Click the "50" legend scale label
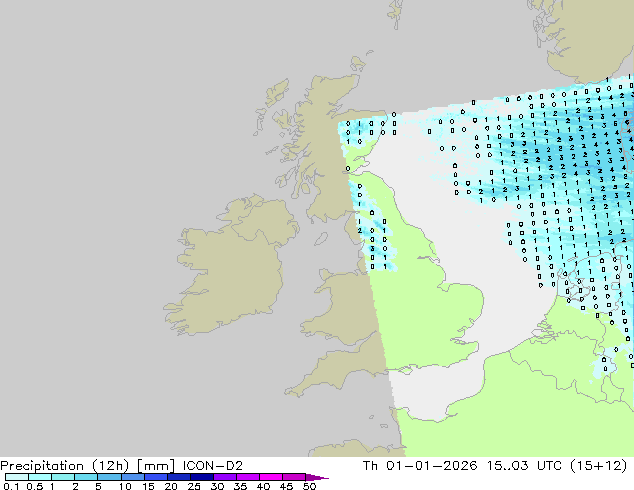This screenshot has width=634, height=490. click(310, 486)
